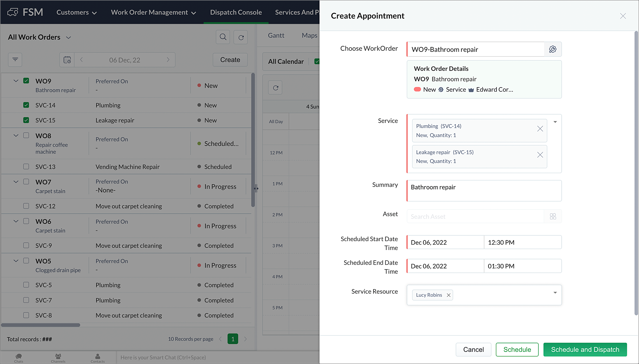
Task: Click the search icon in work orders
Action: pos(223,37)
